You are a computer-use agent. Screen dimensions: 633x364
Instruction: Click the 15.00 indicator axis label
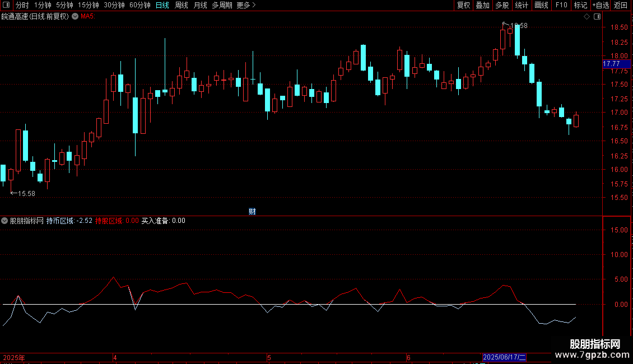(x=619, y=230)
